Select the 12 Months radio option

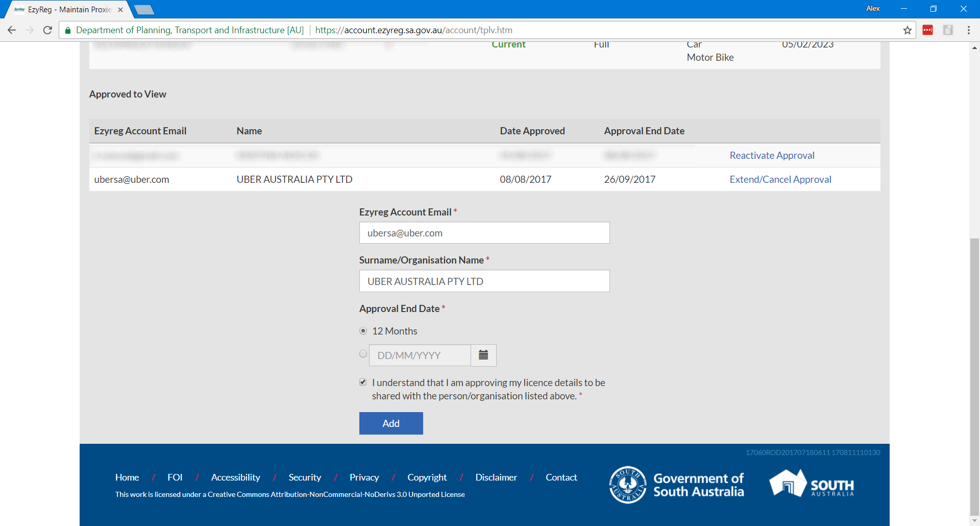pyautogui.click(x=363, y=331)
